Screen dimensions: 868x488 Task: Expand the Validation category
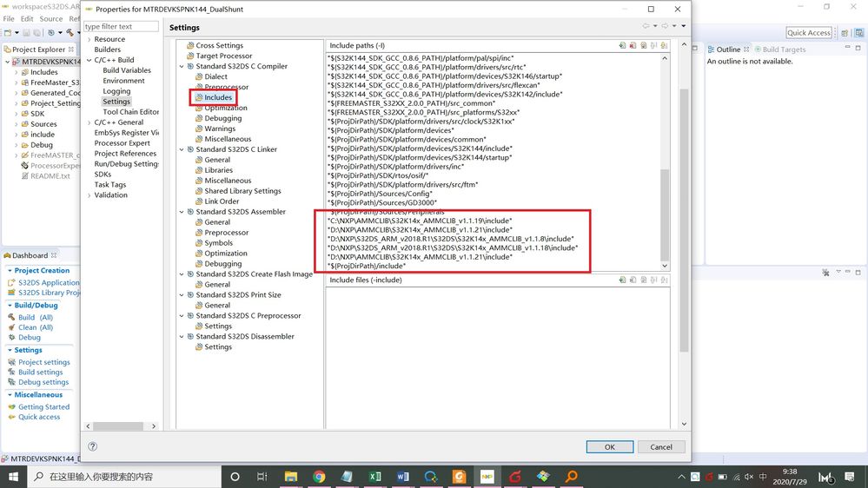[x=89, y=195]
